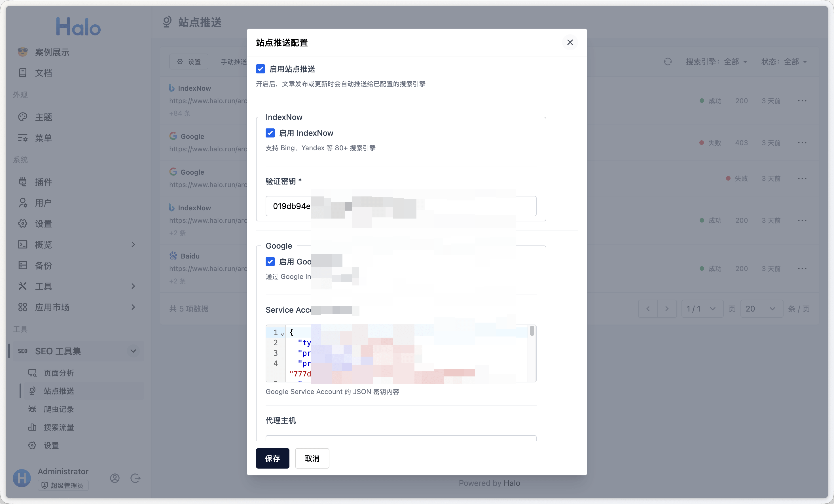Go to previous page arrow
834x504 pixels.
pos(648,309)
